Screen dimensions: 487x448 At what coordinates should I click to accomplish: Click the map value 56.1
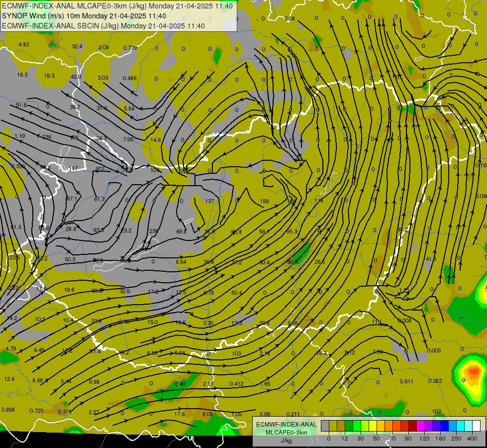264,231
